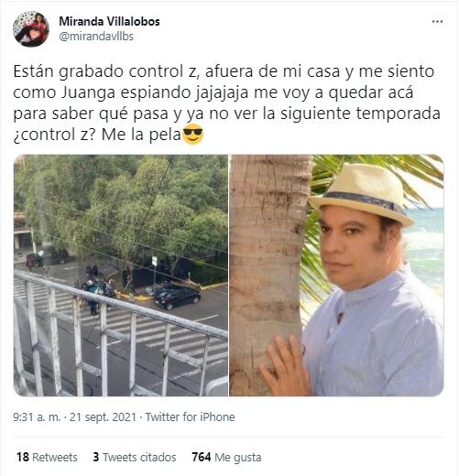Click the black car in left photo

click(x=178, y=297)
